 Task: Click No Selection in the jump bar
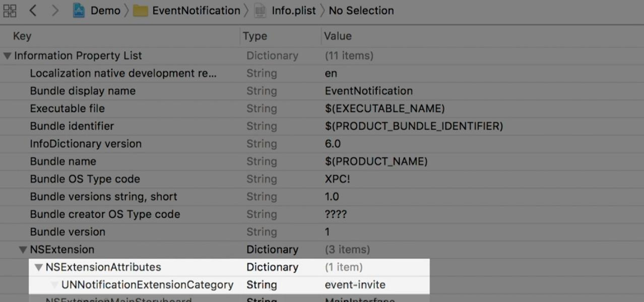click(x=361, y=11)
